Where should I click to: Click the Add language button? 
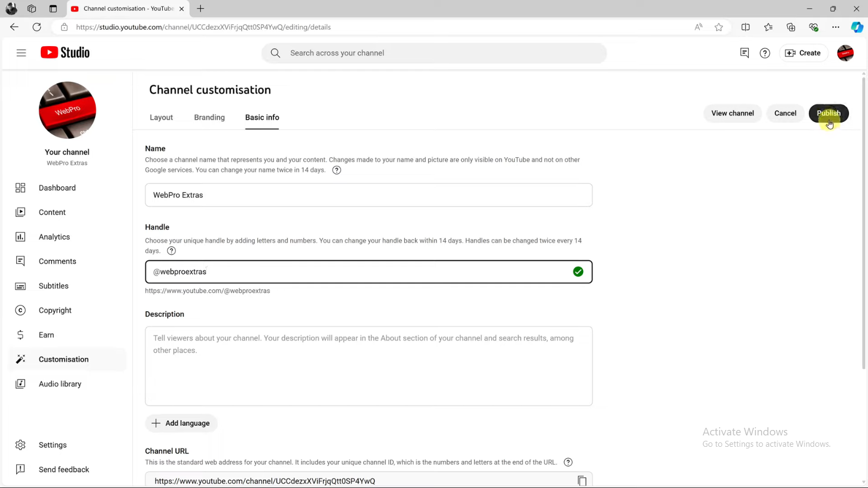pos(181,423)
